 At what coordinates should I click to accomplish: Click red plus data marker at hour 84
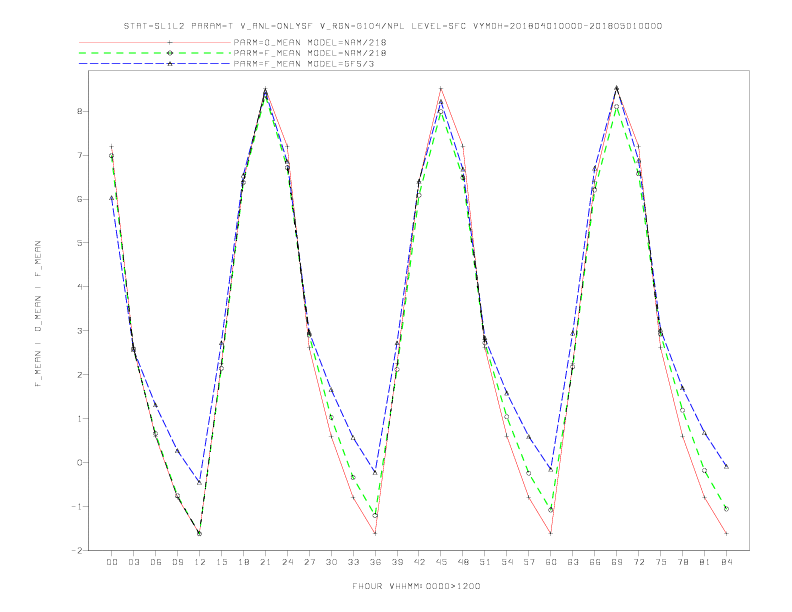pyautogui.click(x=726, y=533)
